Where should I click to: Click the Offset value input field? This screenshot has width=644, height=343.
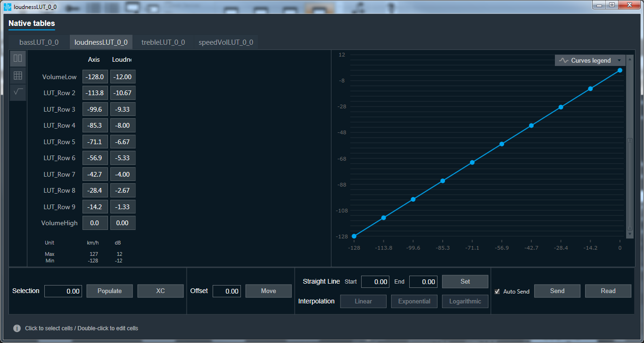point(227,291)
